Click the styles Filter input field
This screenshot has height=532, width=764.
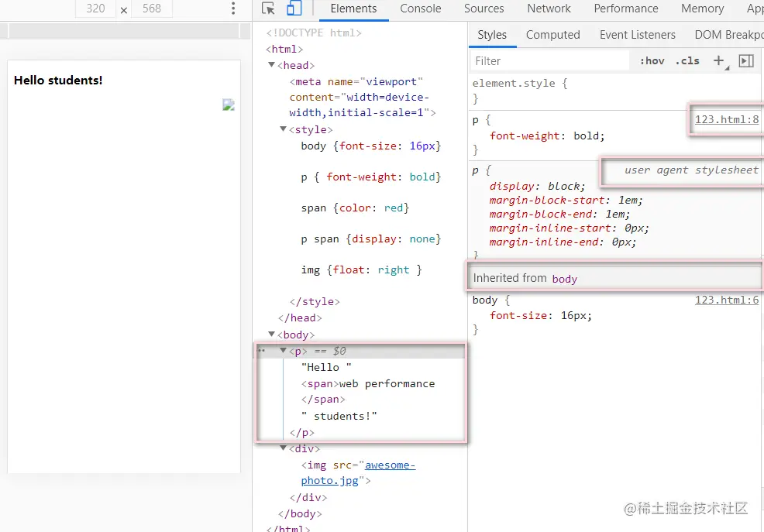tap(551, 61)
